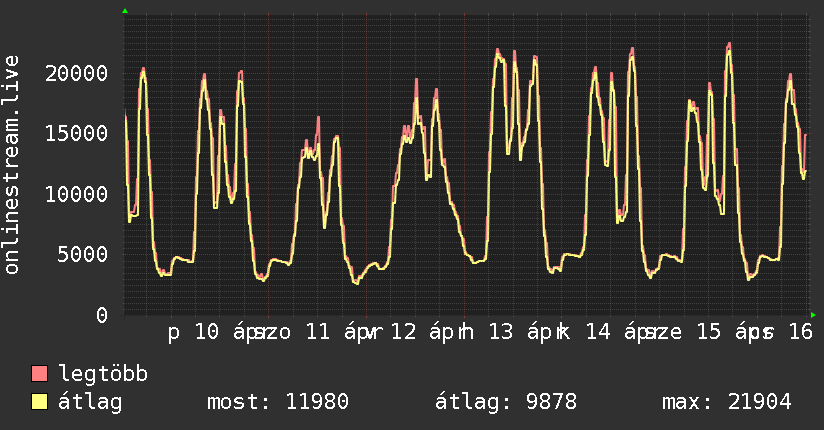This screenshot has height=430, width=824.
Task: Click the 10000 y-axis label
Action: [x=76, y=194]
